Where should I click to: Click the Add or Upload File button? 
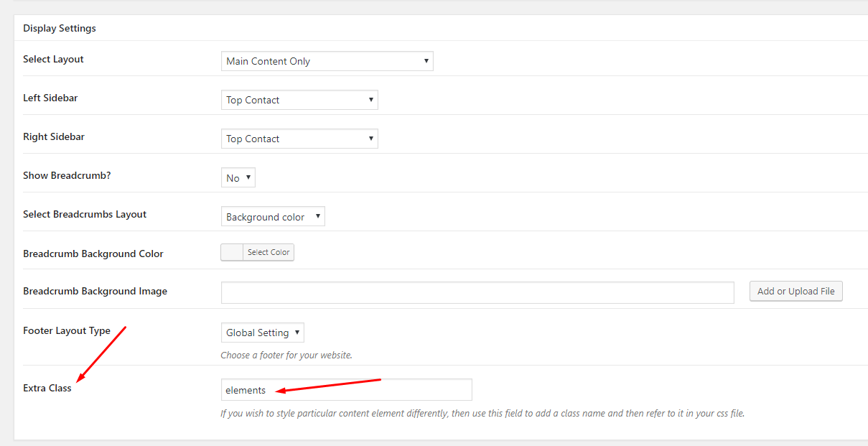[x=795, y=291]
